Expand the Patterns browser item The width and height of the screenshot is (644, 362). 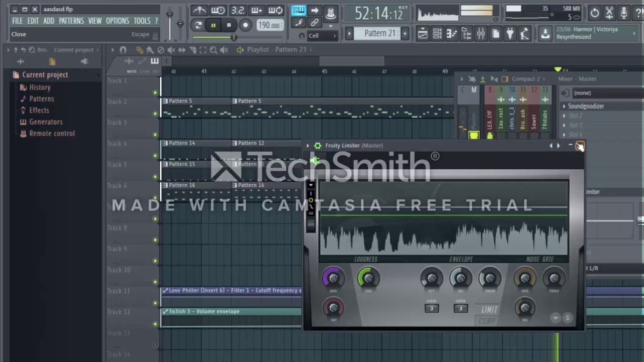coord(37,99)
